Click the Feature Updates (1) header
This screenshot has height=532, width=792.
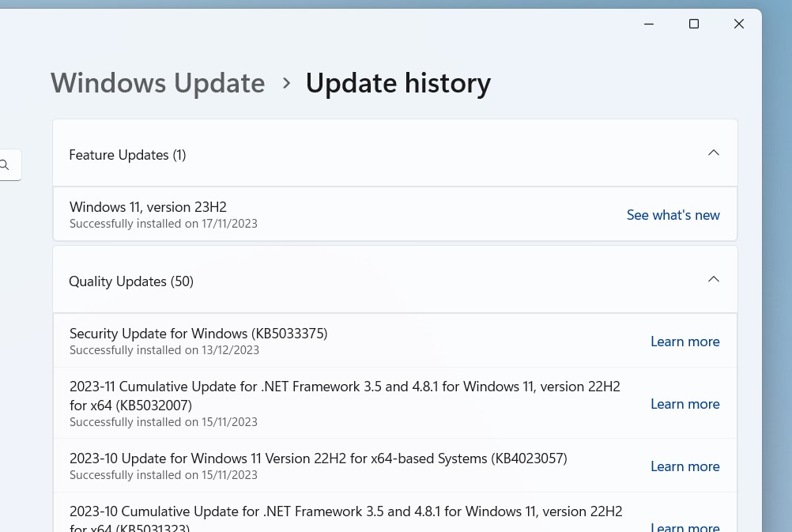coord(395,153)
